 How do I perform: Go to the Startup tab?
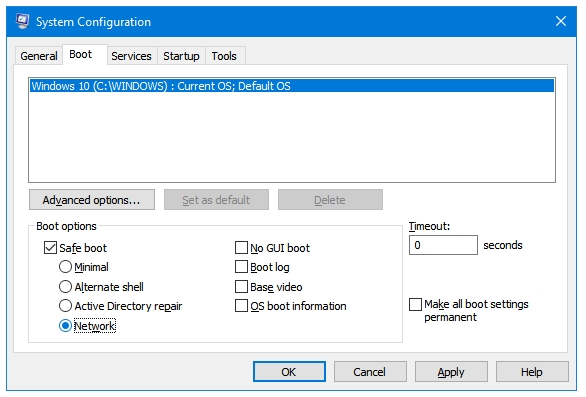pyautogui.click(x=181, y=56)
